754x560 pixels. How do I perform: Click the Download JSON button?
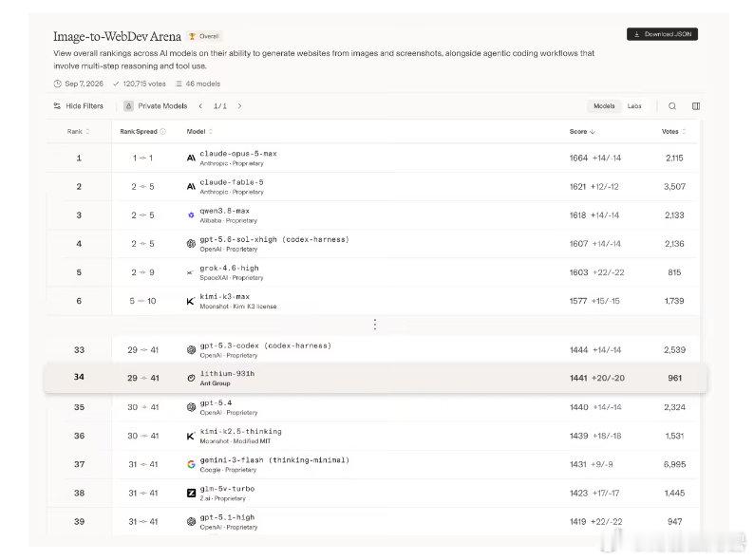[x=662, y=34]
